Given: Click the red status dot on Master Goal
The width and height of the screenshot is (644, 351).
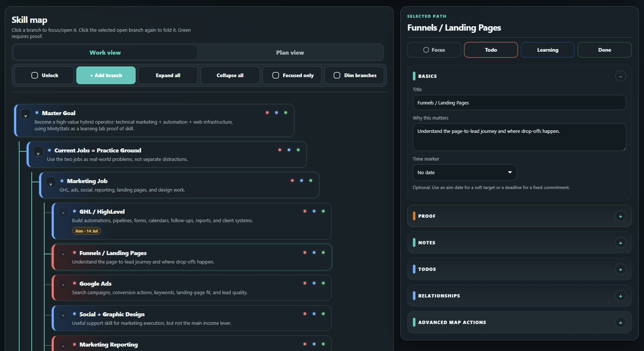Looking at the screenshot, I should (267, 113).
